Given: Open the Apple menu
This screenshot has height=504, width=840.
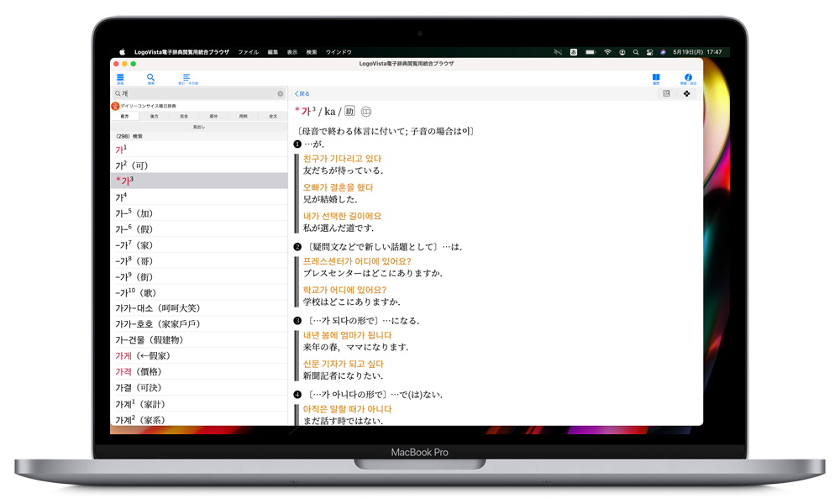Looking at the screenshot, I should click(x=122, y=52).
